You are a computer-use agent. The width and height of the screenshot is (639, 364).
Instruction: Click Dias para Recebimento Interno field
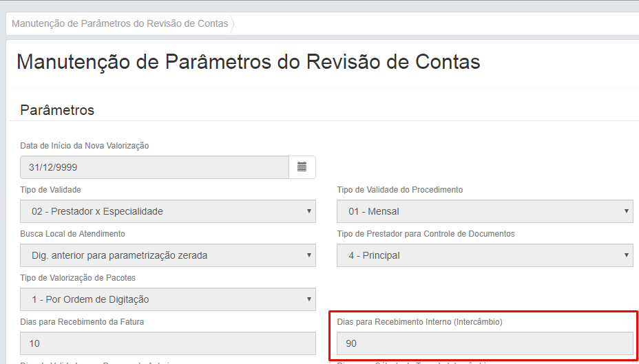click(485, 343)
